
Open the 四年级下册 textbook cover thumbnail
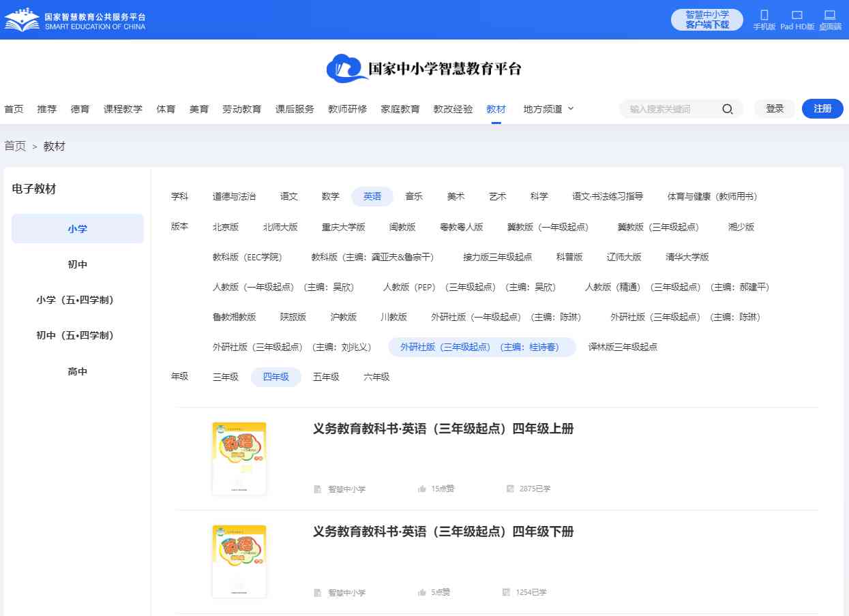point(239,561)
